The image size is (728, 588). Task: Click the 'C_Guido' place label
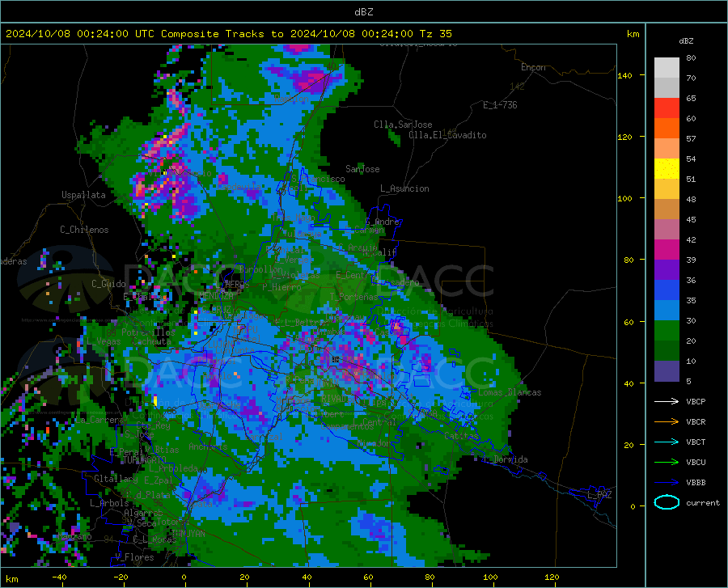(x=108, y=284)
